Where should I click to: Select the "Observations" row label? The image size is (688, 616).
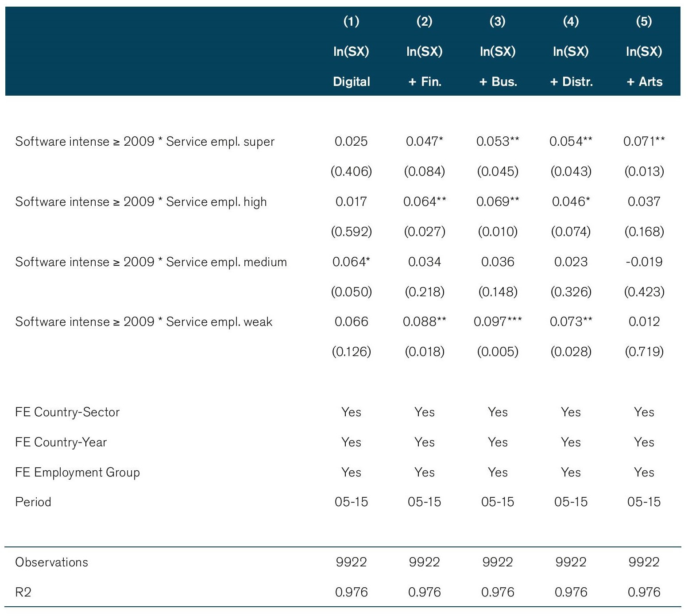[x=52, y=562]
